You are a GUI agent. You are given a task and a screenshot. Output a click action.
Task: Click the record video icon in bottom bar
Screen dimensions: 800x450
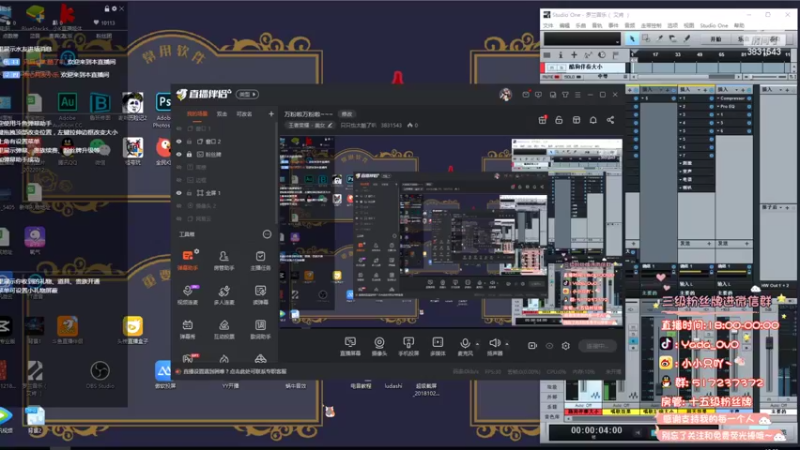pyautogui.click(x=532, y=346)
